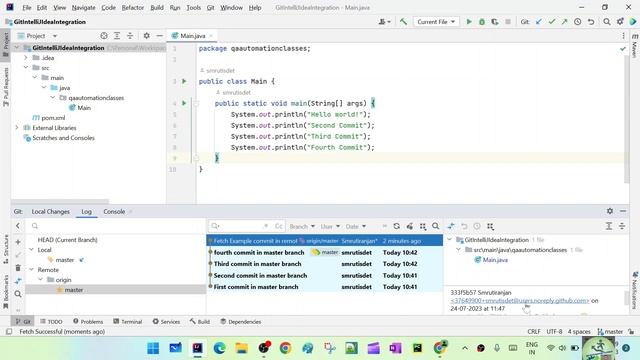Refresh the Git log
640x360 pixels.
(x=396, y=226)
